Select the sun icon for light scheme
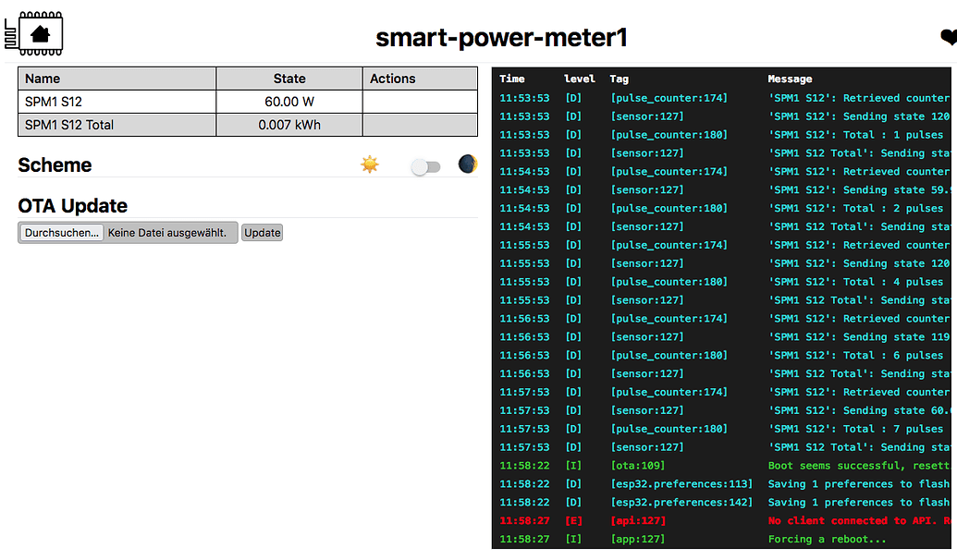957x560 pixels. [x=368, y=164]
